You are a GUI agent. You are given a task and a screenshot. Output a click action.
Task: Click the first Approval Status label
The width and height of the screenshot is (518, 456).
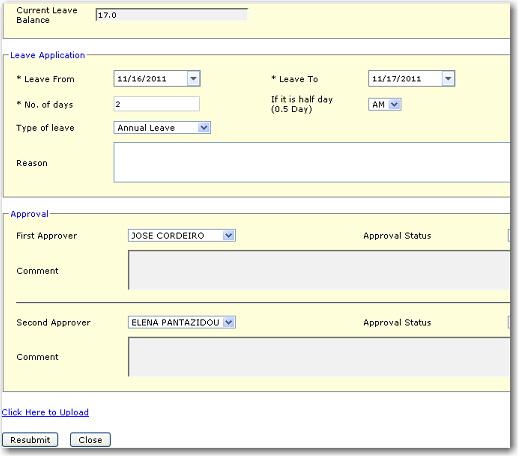tap(397, 236)
